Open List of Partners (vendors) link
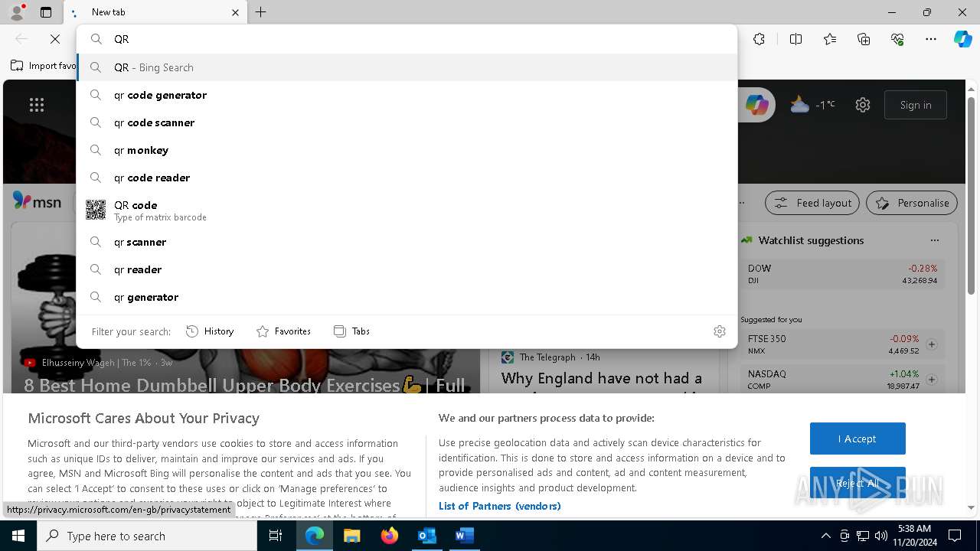 click(x=500, y=506)
